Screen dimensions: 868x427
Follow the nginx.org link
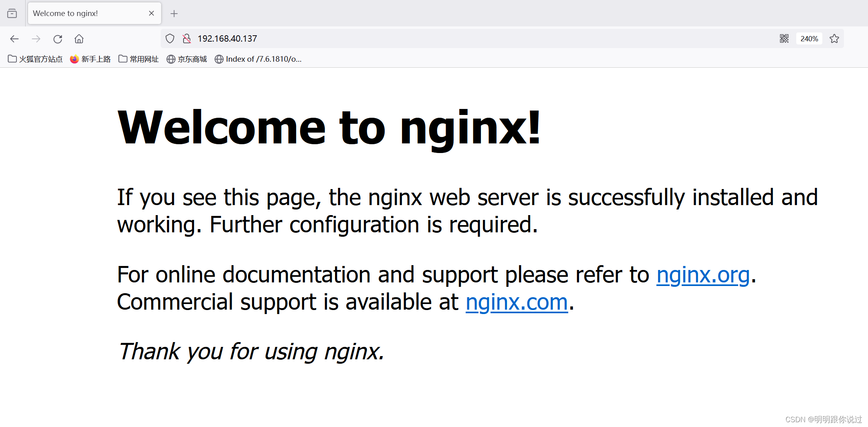pyautogui.click(x=703, y=275)
